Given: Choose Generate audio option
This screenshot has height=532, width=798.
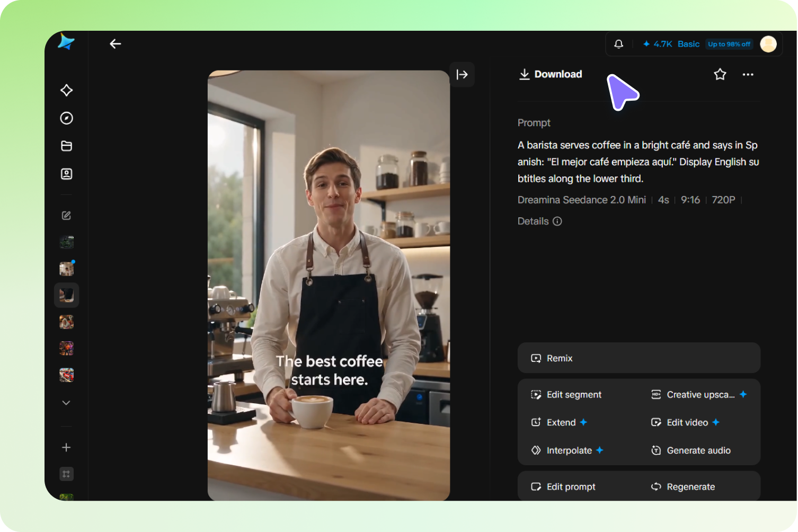Looking at the screenshot, I should (691, 450).
